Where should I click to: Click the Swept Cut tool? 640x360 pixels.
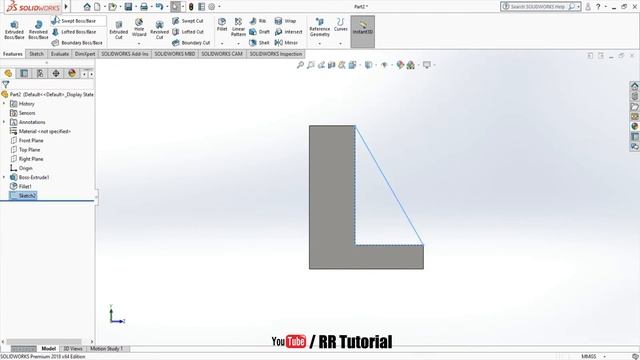pos(188,21)
